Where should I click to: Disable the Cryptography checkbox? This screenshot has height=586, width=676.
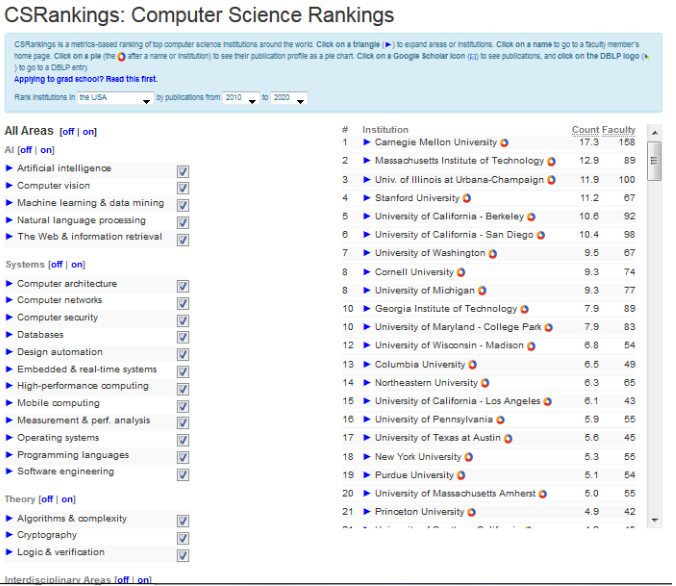[182, 538]
